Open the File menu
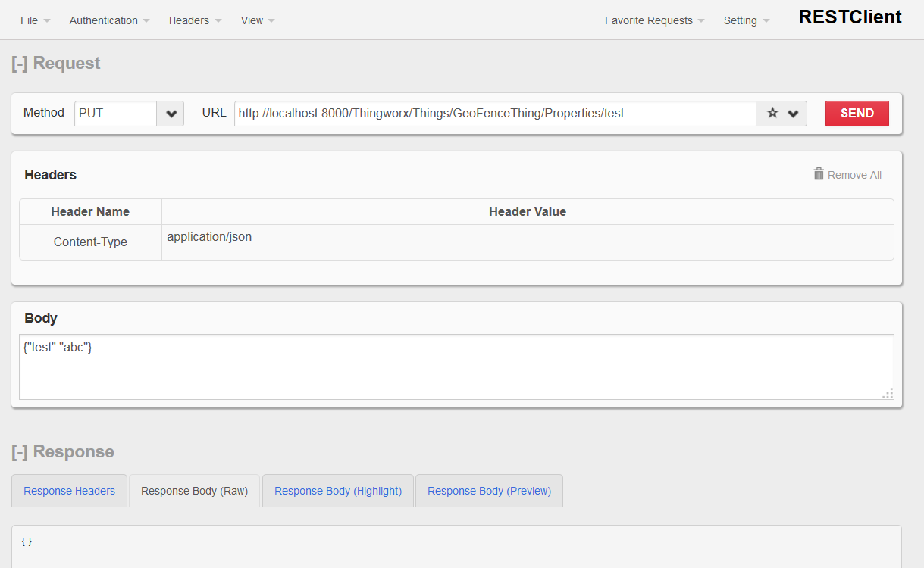This screenshot has width=924, height=568. [x=35, y=20]
